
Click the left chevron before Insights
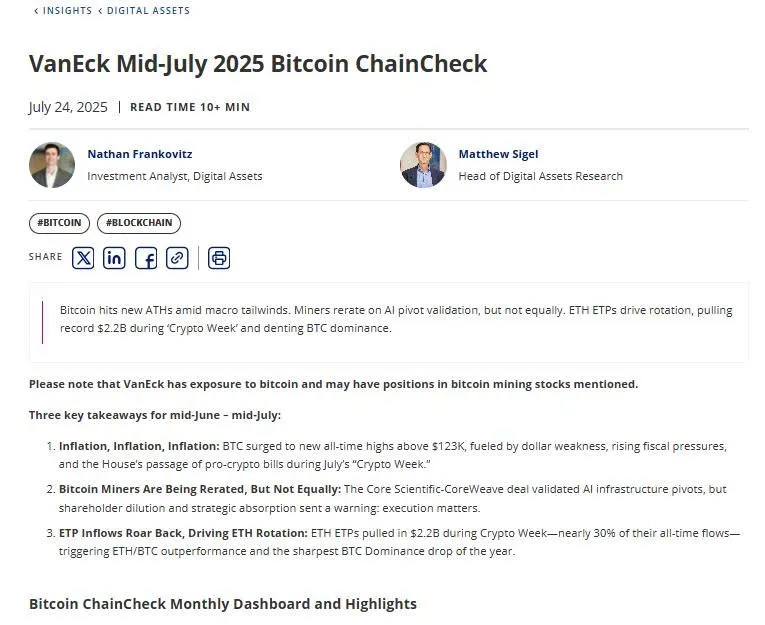(36, 11)
